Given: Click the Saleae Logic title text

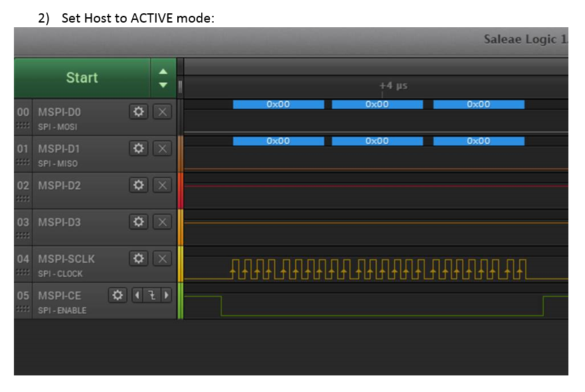Looking at the screenshot, I should point(525,39).
